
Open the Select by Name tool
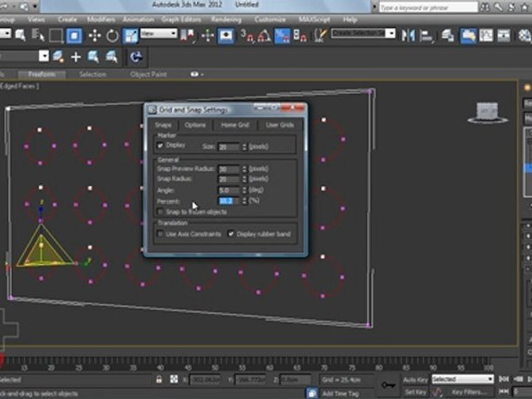pos(38,35)
